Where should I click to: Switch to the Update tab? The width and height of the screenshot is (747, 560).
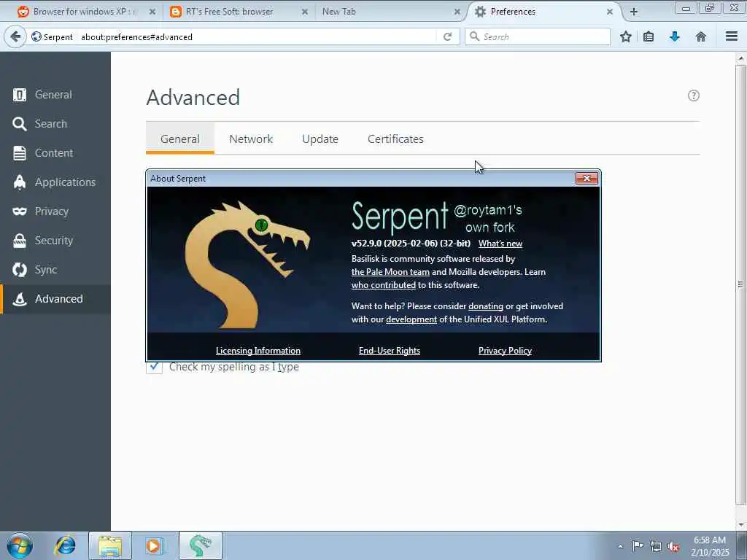click(320, 139)
